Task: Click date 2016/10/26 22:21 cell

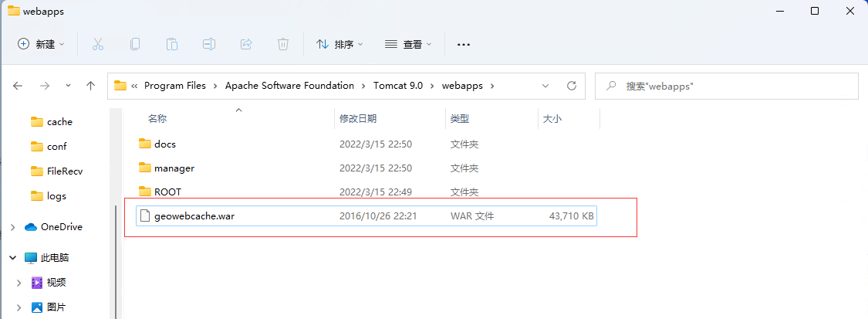Action: (x=377, y=216)
